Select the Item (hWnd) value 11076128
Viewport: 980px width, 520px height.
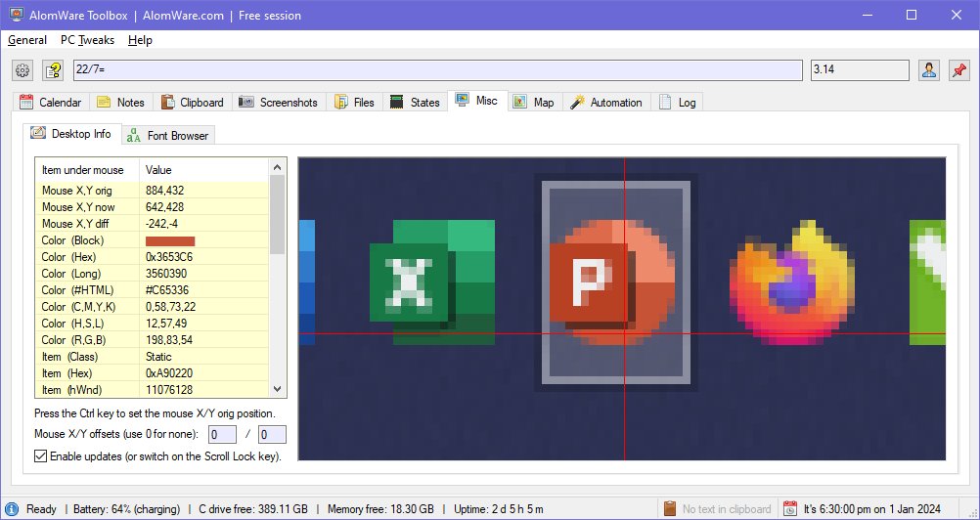point(169,390)
